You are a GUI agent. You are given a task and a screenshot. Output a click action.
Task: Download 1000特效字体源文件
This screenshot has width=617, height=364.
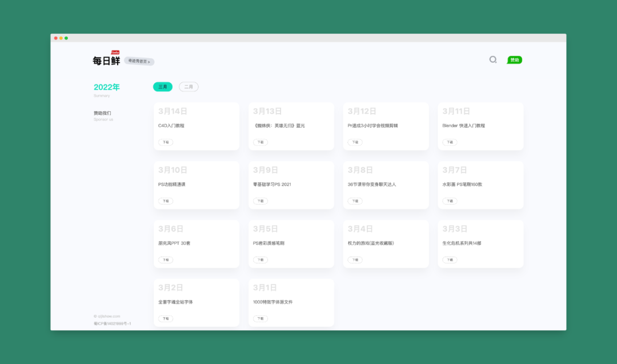click(x=261, y=318)
